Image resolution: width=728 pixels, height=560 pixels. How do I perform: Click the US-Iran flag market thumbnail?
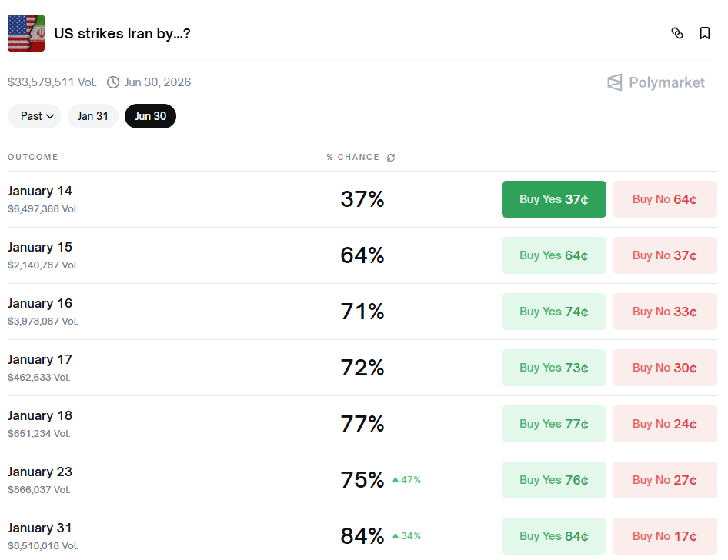(x=26, y=33)
